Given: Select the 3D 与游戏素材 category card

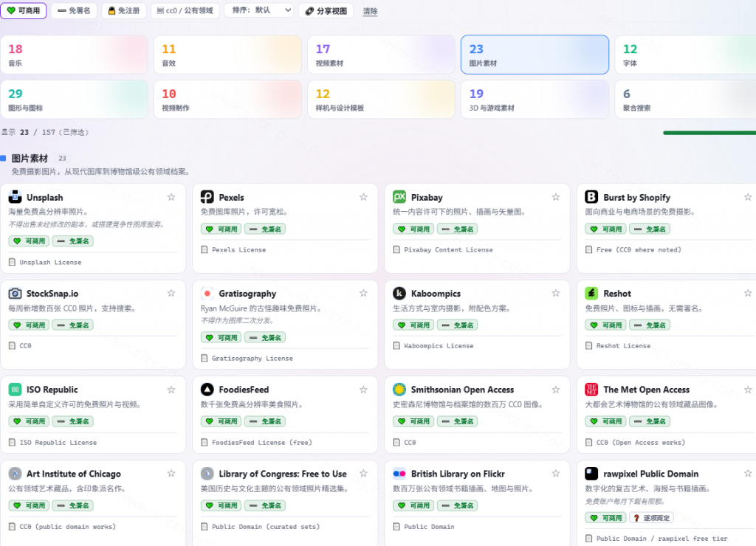Looking at the screenshot, I should point(535,100).
